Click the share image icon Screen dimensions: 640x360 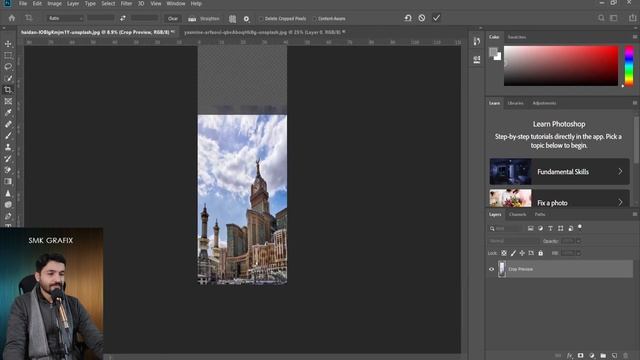click(x=632, y=18)
